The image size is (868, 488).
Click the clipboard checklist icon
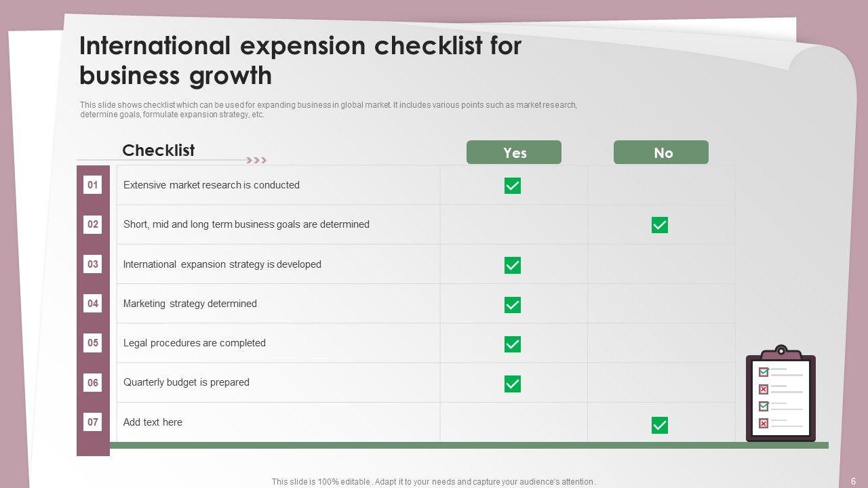pyautogui.click(x=781, y=394)
